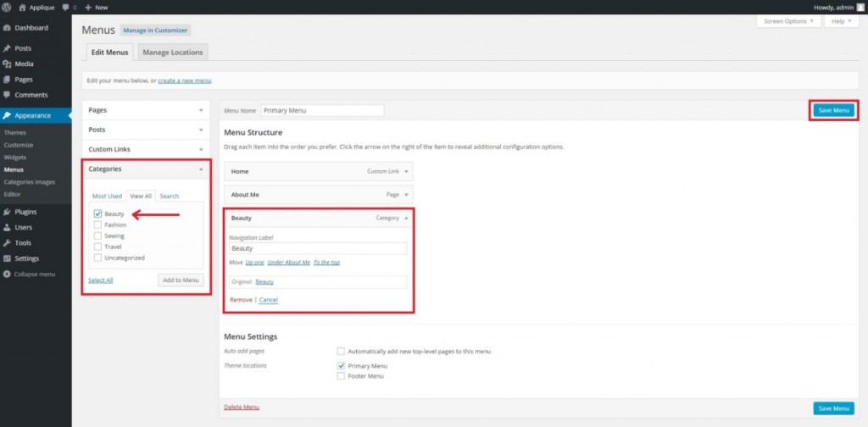Click the Posts pushpin icon in sidebar

point(7,48)
